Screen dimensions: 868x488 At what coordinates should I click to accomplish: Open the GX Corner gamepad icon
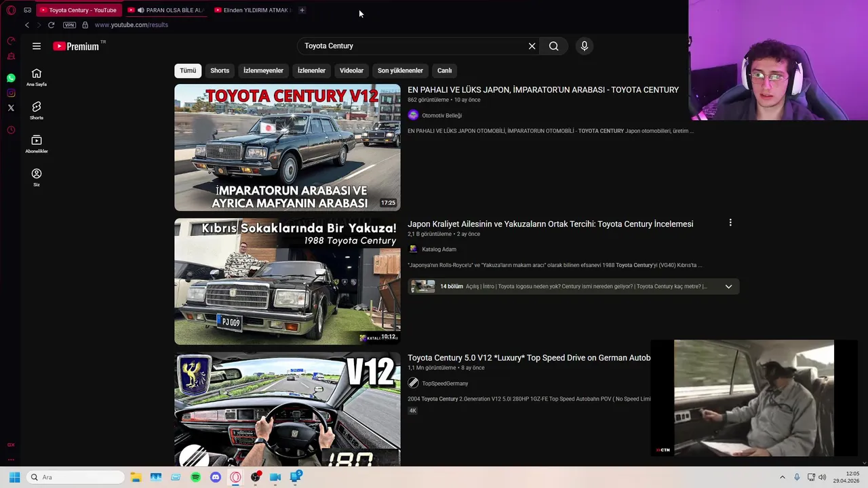click(27, 10)
